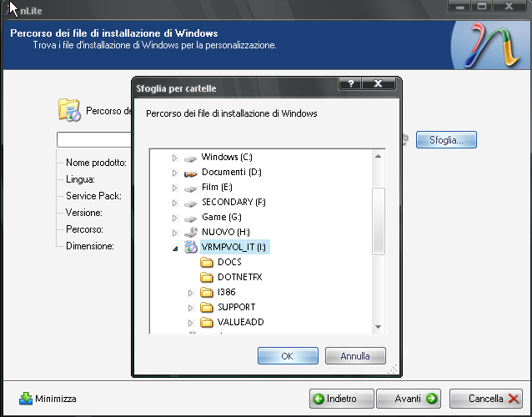Image resolution: width=532 pixels, height=417 pixels.
Task: Click the question mark help button in dialog
Action: pyautogui.click(x=350, y=83)
